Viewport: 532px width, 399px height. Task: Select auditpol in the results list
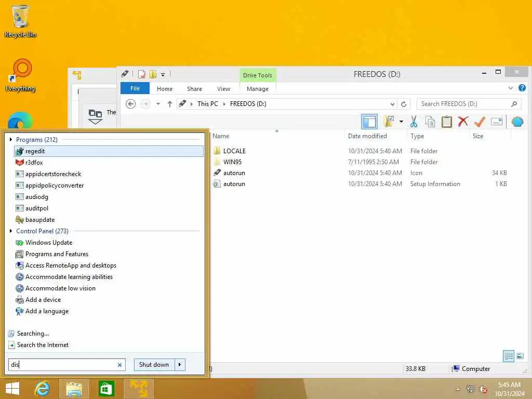(109, 208)
